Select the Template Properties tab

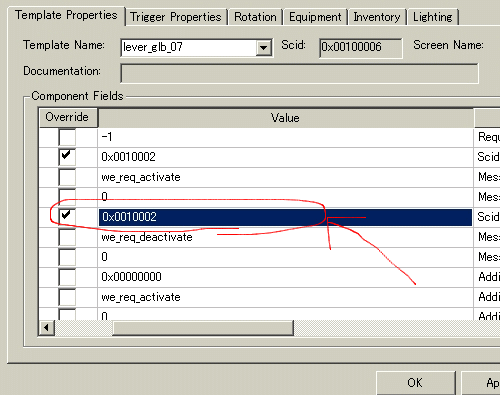click(66, 15)
